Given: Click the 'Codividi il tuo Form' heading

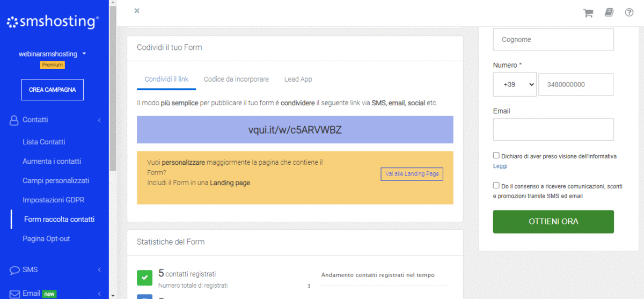Looking at the screenshot, I should tap(170, 48).
